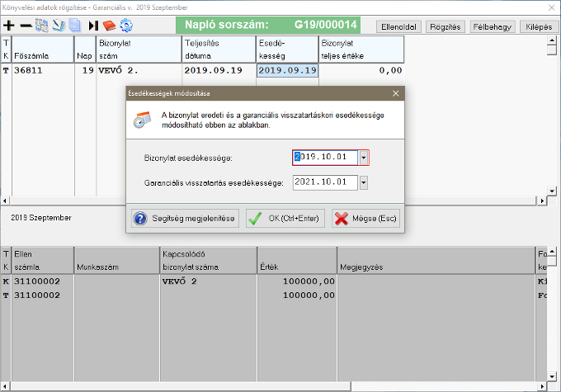Click the copy pages icon in toolbar
The width and height of the screenshot is (561, 392).
(x=75, y=26)
